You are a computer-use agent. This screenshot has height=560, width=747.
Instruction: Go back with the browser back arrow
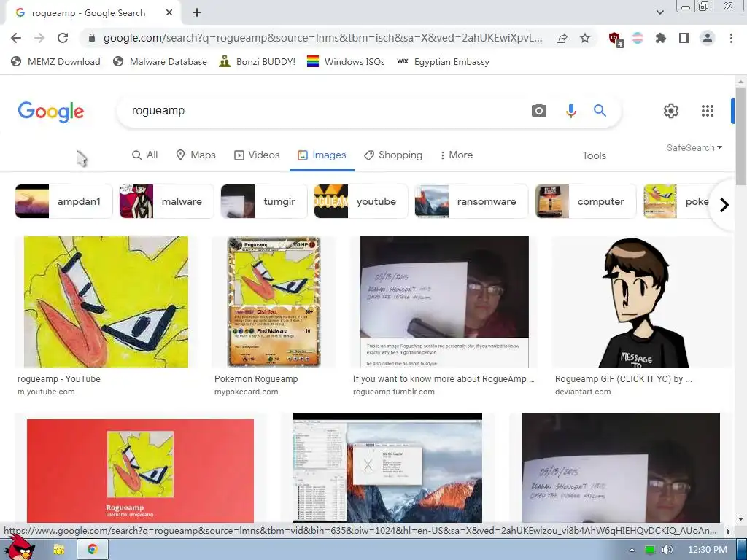(16, 38)
